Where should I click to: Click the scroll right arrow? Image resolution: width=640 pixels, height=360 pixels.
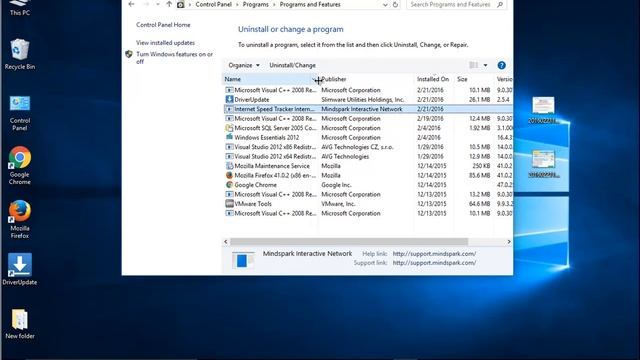tap(509, 242)
